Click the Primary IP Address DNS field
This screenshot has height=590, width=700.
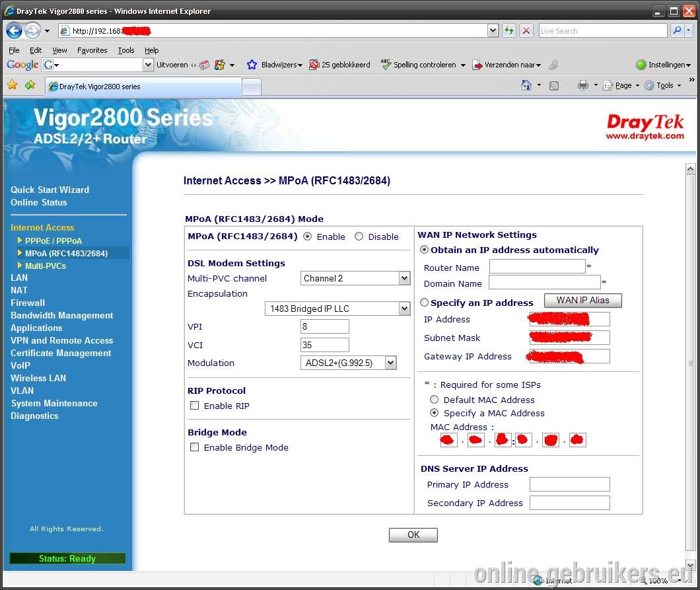click(x=570, y=484)
